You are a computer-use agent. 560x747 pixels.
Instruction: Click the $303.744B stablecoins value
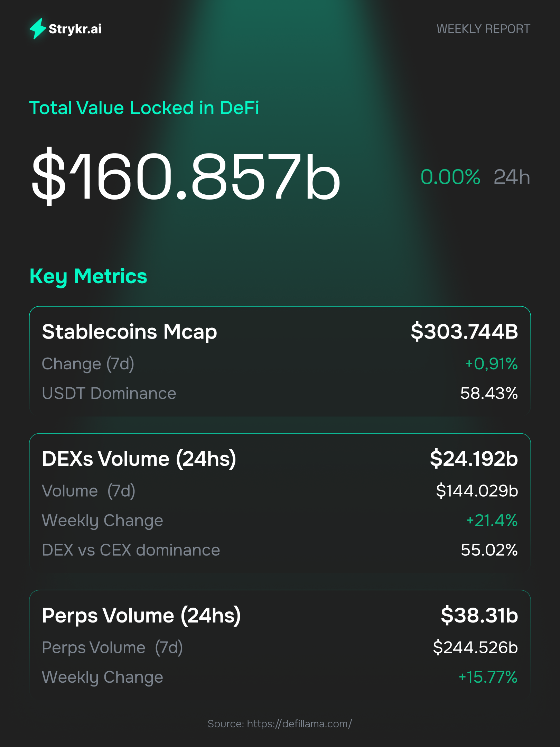point(464,332)
